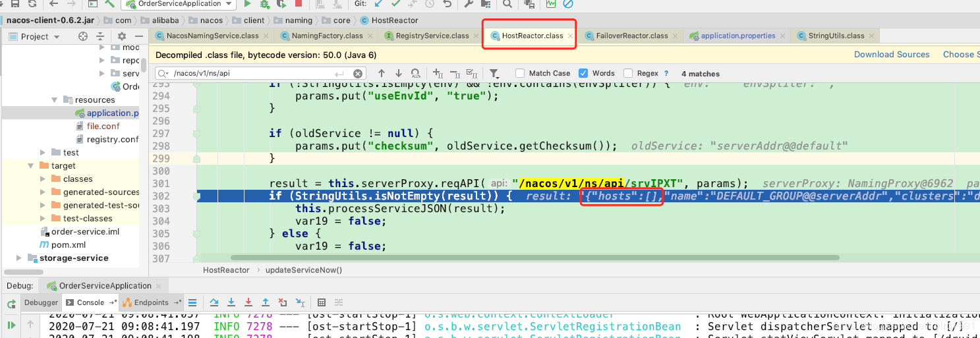This screenshot has height=338, width=980.
Task: Tick the Regex checkbox
Action: coord(628,73)
